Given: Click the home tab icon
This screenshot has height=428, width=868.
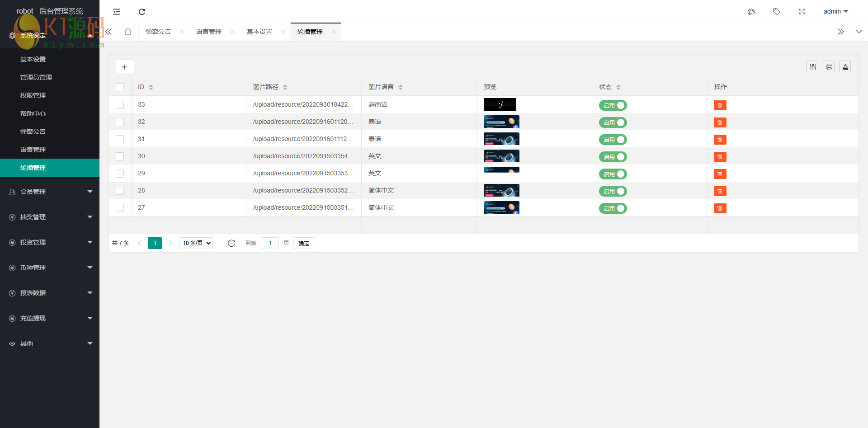Looking at the screenshot, I should 128,32.
